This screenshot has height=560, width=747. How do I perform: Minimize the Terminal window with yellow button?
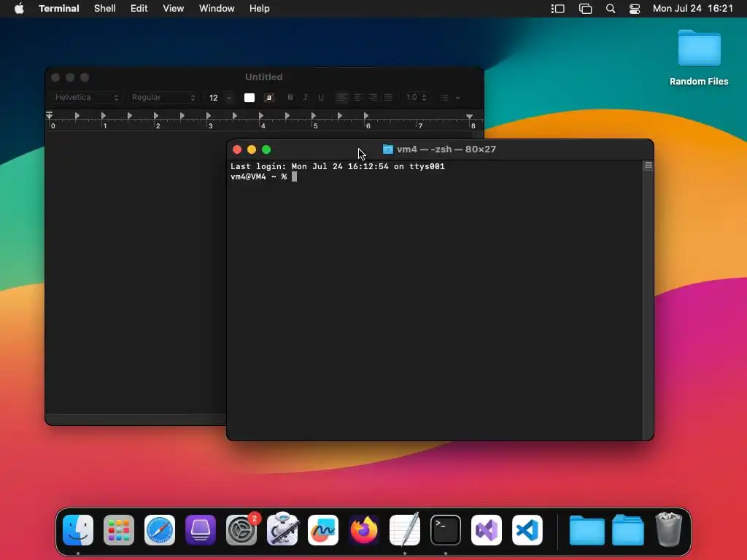(x=252, y=149)
